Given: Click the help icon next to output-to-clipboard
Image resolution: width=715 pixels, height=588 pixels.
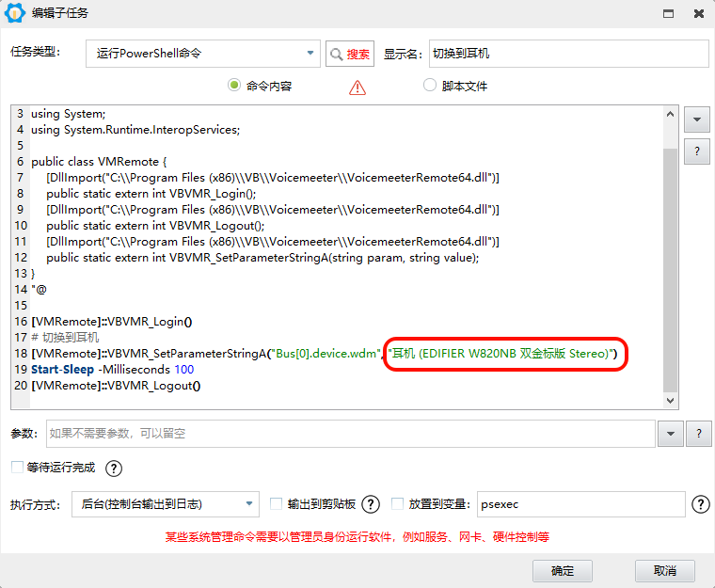Looking at the screenshot, I should point(371,504).
